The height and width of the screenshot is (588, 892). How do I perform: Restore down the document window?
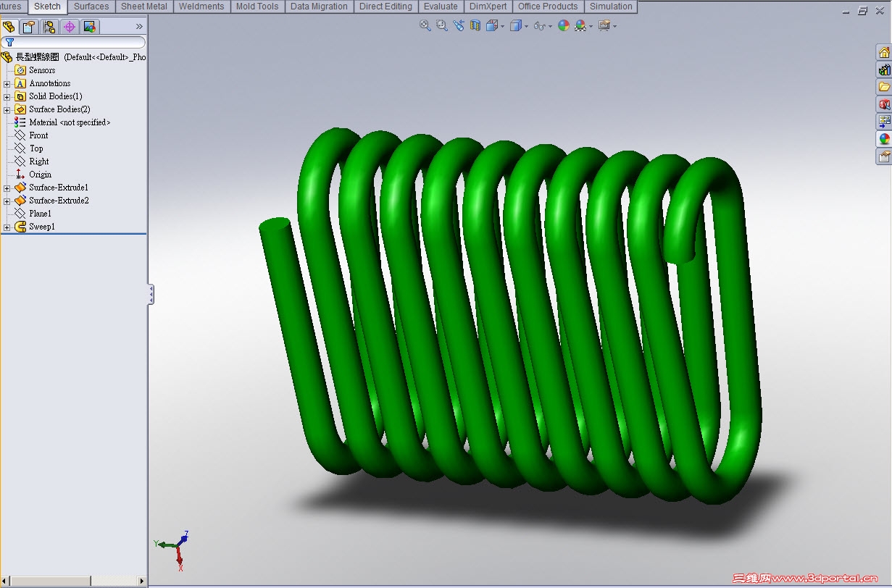[x=862, y=11]
